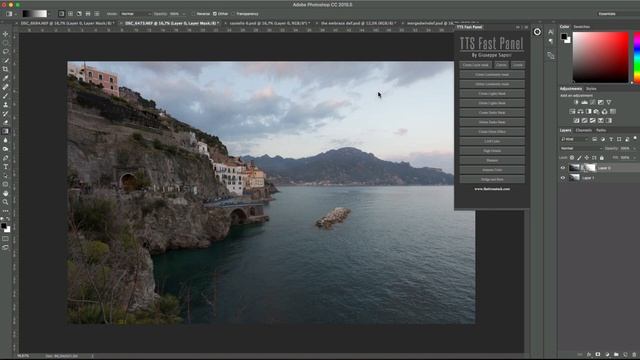
Task: Toggle lock transparent pixels icon
Action: pos(572,158)
